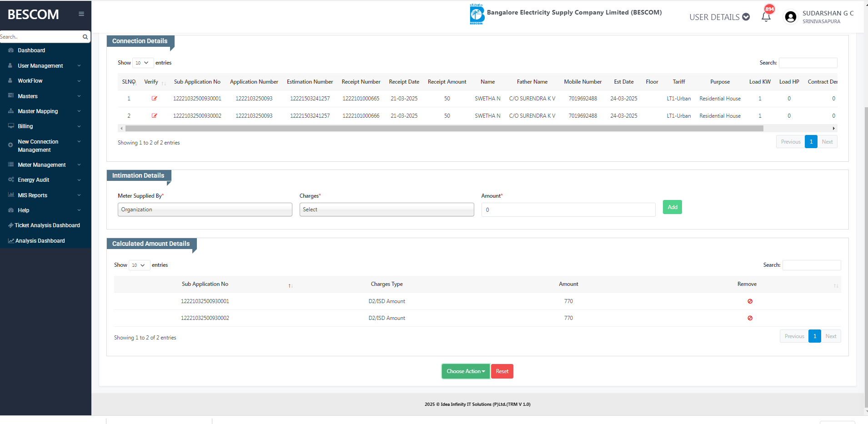This screenshot has width=868, height=424.
Task: Sort Calculated Amount table by Sub Application No arrows
Action: (290, 285)
